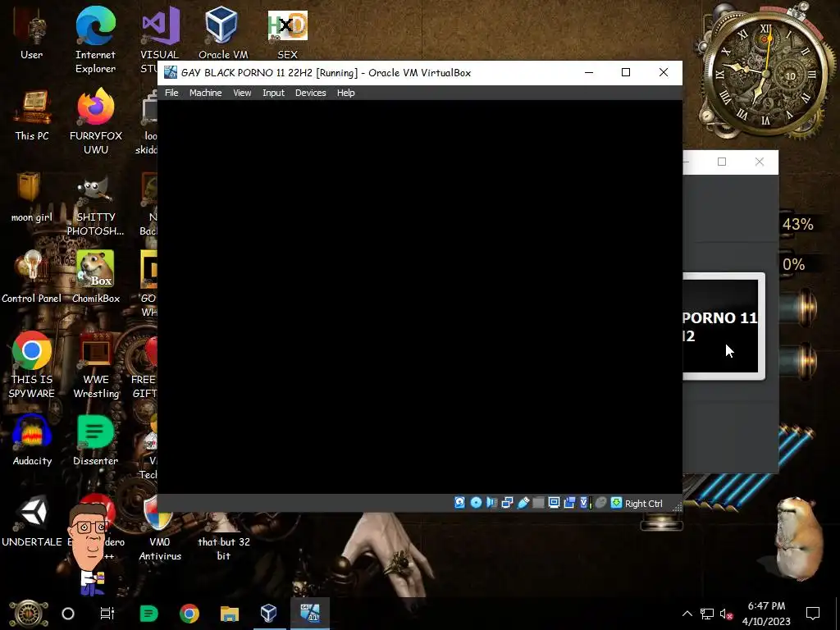Select the FURRYFOX UWU Firefox shortcut
Image resolution: width=840 pixels, height=630 pixels.
point(95,121)
